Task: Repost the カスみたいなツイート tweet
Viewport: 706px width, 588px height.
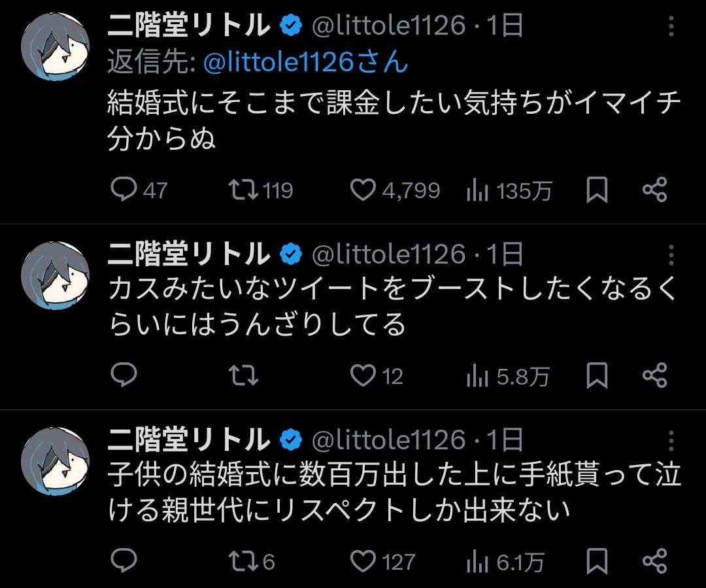Action: (243, 375)
